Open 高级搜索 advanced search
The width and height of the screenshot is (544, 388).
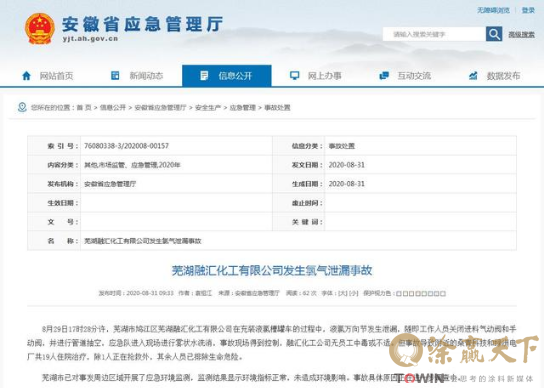521,34
